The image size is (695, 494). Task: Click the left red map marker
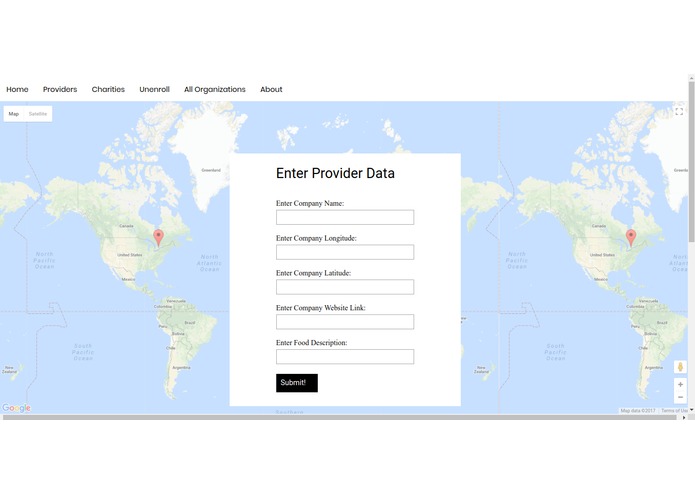[x=158, y=237]
